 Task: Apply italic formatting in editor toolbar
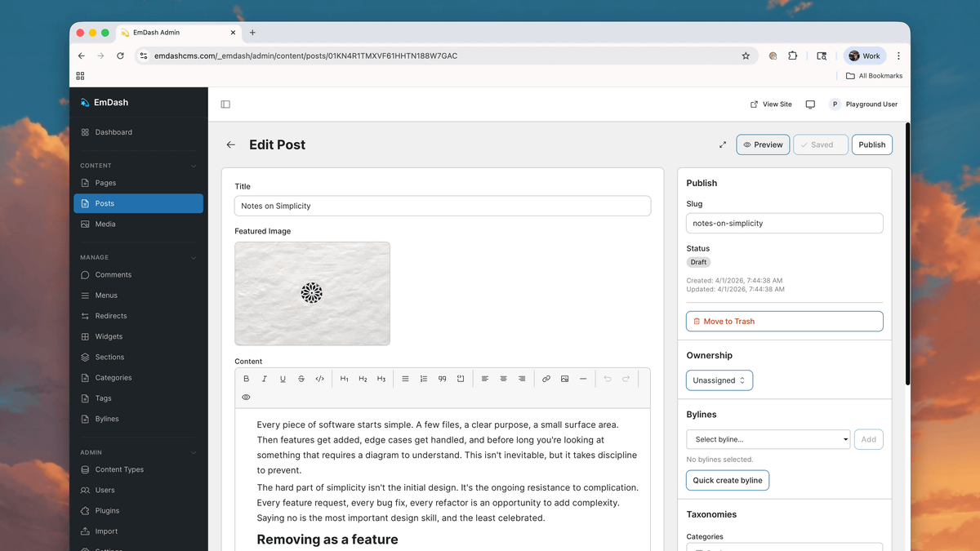click(x=265, y=379)
